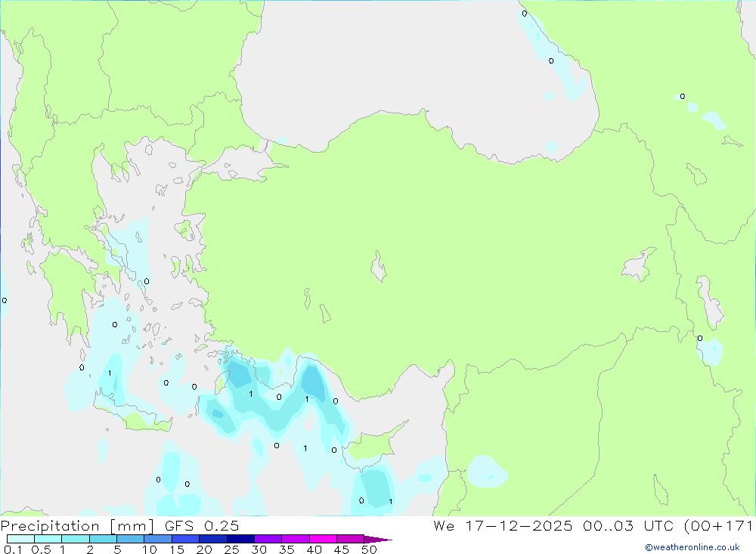
Task: Click the "30" legend scale label
Action: pos(259,549)
